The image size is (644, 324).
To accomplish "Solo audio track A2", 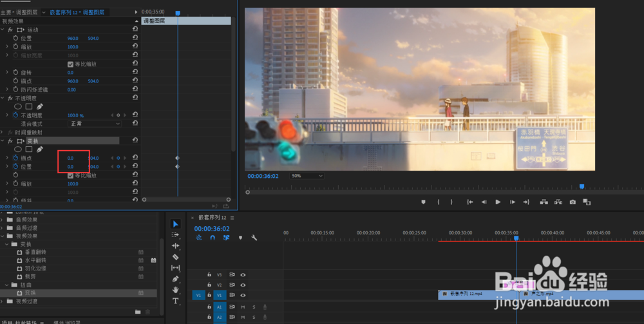I will tap(254, 318).
